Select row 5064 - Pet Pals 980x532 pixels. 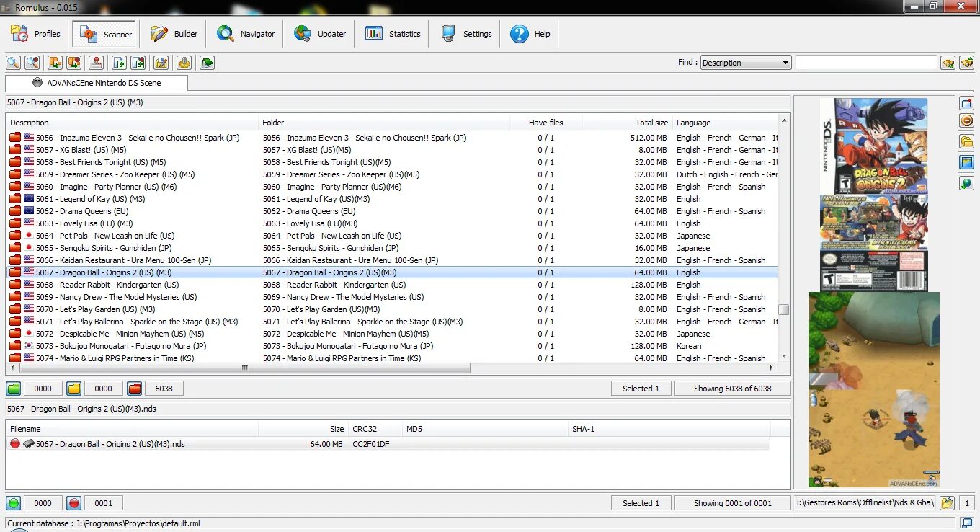click(x=392, y=236)
